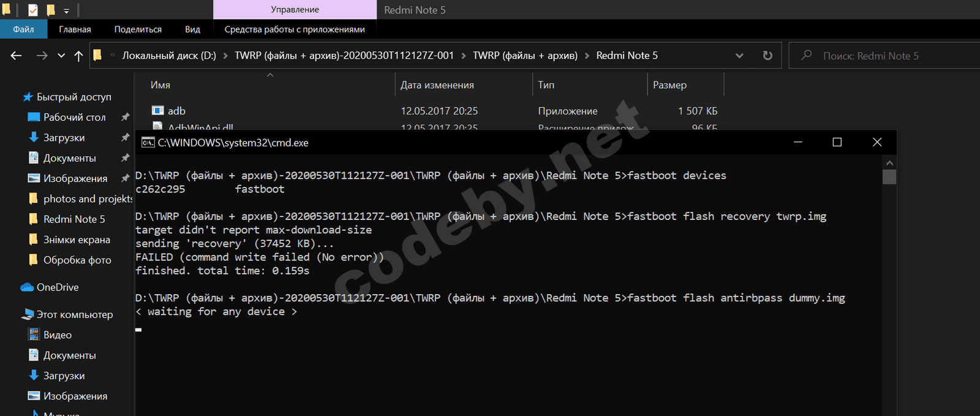Expand the address bar history dropdown
Viewport: 980px width, 416px height.
pos(739,56)
